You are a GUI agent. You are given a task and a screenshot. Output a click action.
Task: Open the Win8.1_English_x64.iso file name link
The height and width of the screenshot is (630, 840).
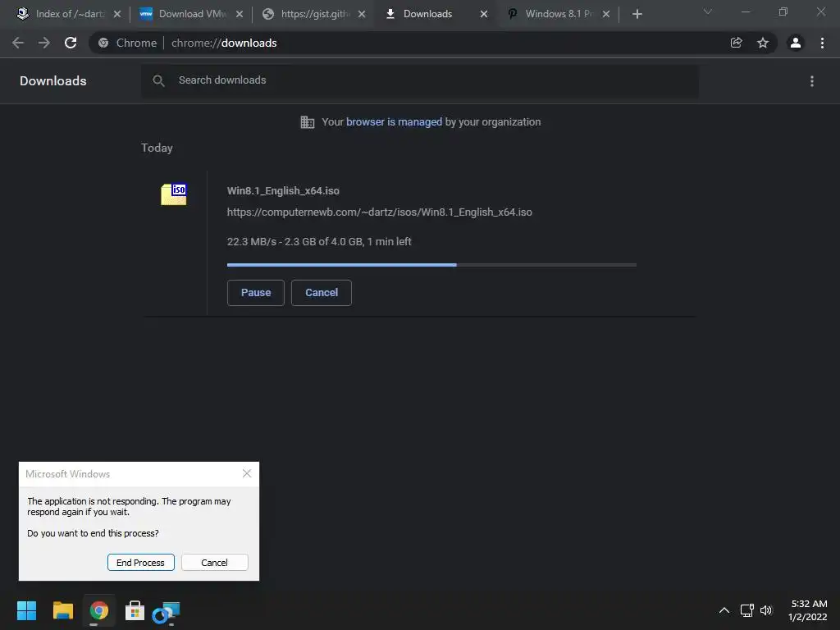(283, 190)
